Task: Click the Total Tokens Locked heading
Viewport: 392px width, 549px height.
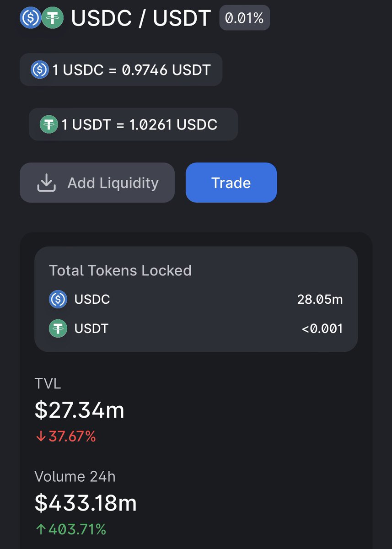Action: (x=120, y=270)
